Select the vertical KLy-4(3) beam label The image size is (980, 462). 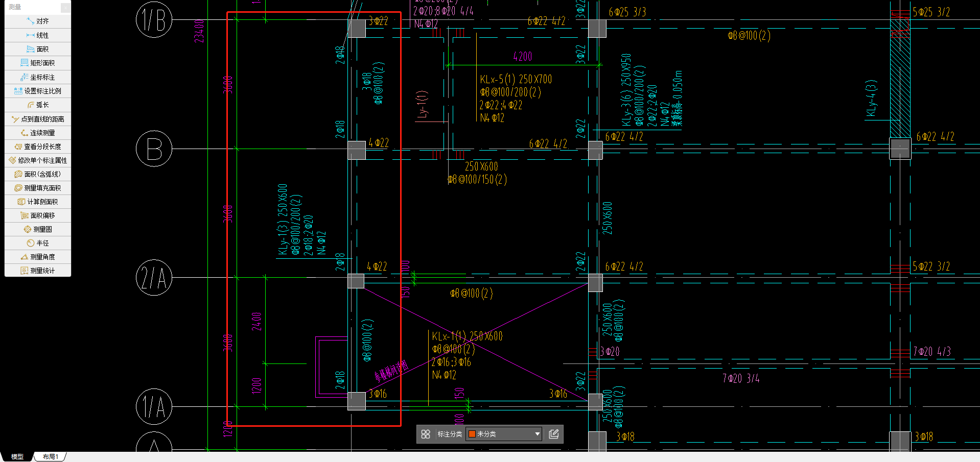(871, 99)
